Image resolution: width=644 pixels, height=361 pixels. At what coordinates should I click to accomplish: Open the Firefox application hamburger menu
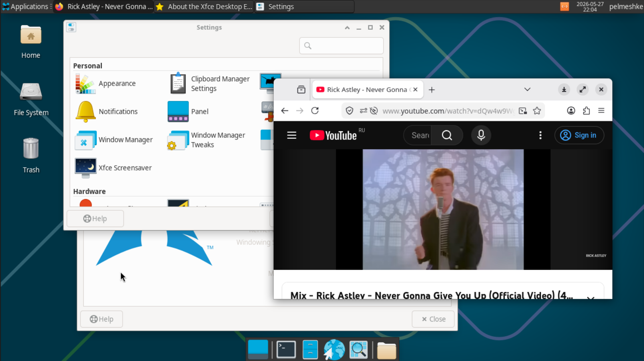point(601,111)
